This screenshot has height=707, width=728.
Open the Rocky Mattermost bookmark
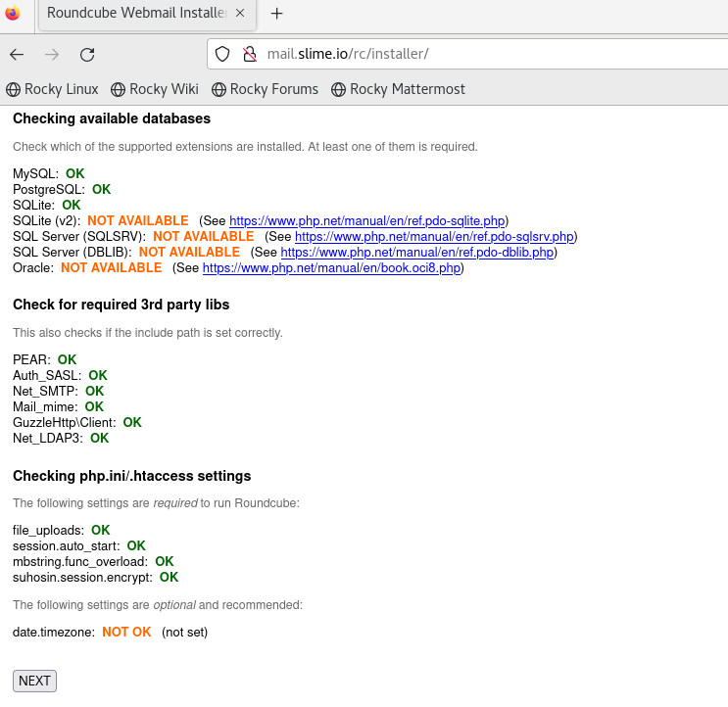coord(398,89)
